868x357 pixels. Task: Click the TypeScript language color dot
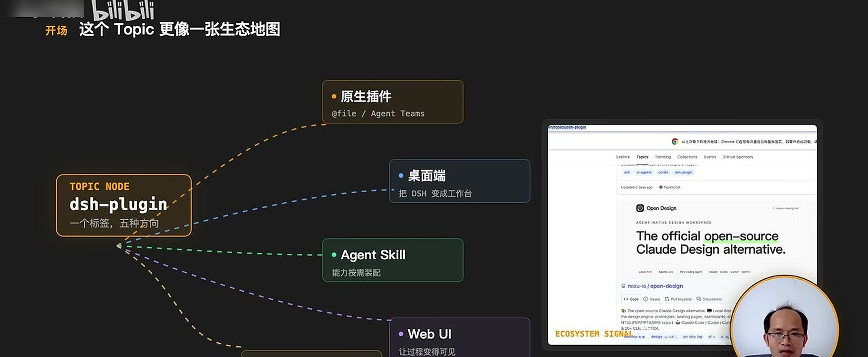661,187
